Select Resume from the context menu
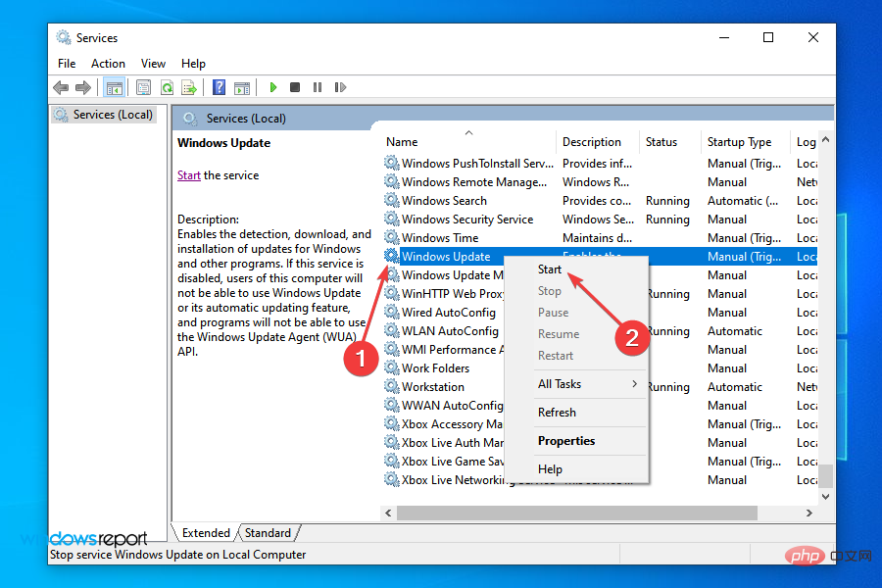Viewport: 882px width, 588px height. (559, 333)
